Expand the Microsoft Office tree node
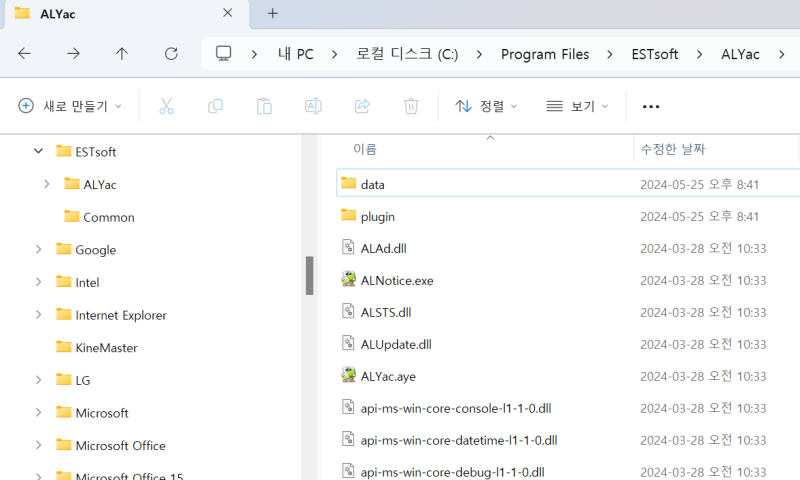Image resolution: width=800 pixels, height=480 pixels. pyautogui.click(x=38, y=445)
